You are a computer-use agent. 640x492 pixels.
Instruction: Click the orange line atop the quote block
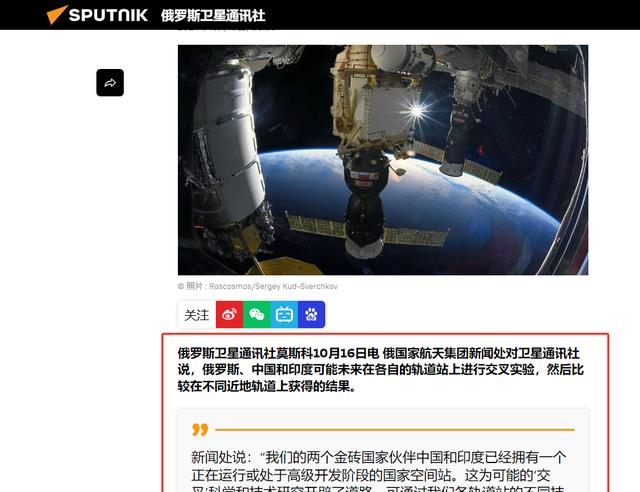395,430
